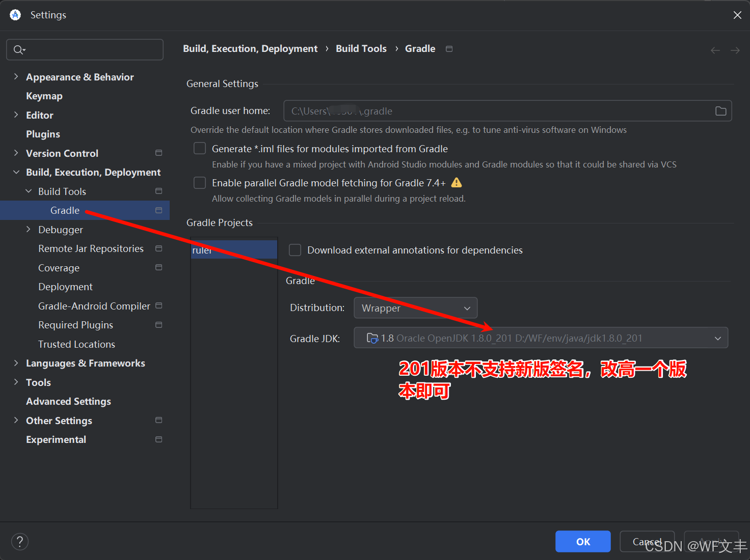The height and width of the screenshot is (560, 750).
Task: Click the Gradle user home path field
Action: click(x=507, y=111)
